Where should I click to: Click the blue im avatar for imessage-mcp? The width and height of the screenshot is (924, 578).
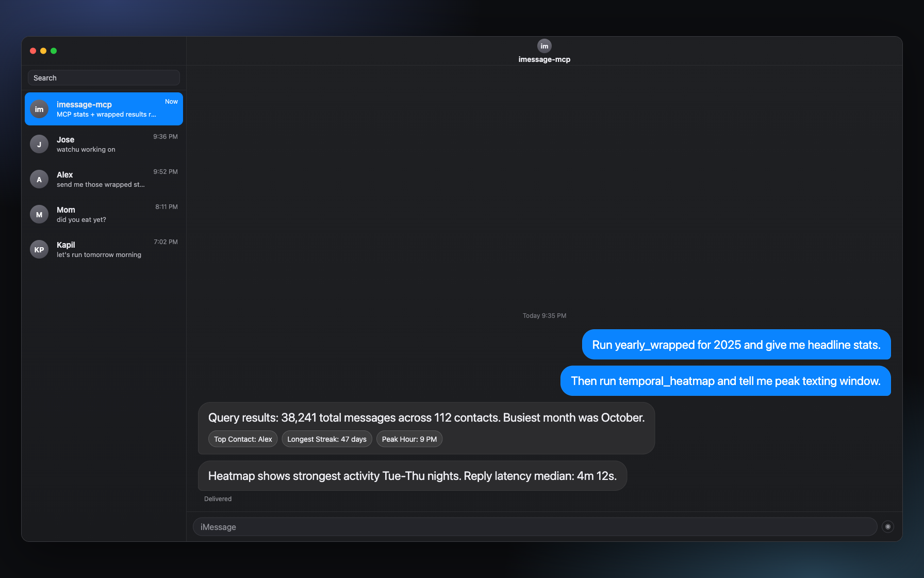(x=39, y=109)
